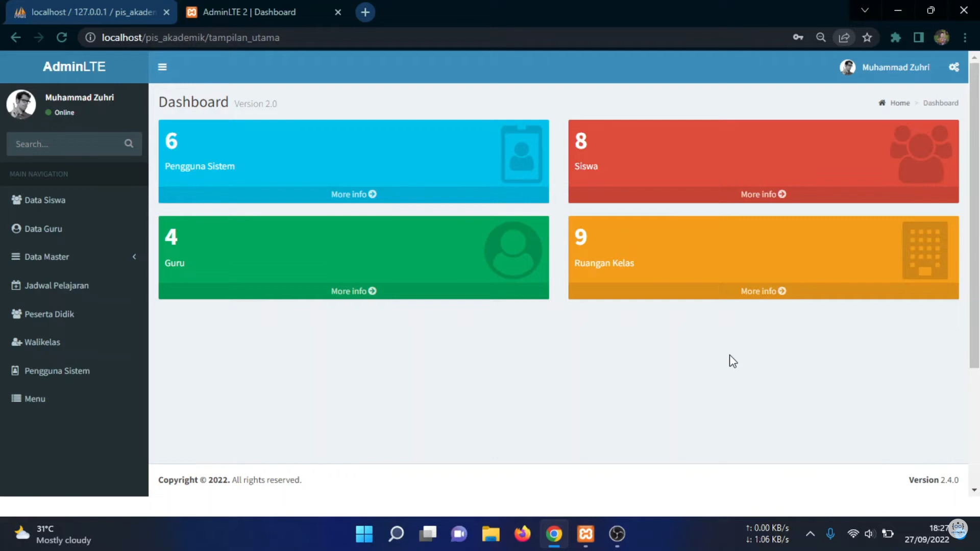Click the Peserta Didik group icon
This screenshot has width=980, height=551.
click(16, 314)
